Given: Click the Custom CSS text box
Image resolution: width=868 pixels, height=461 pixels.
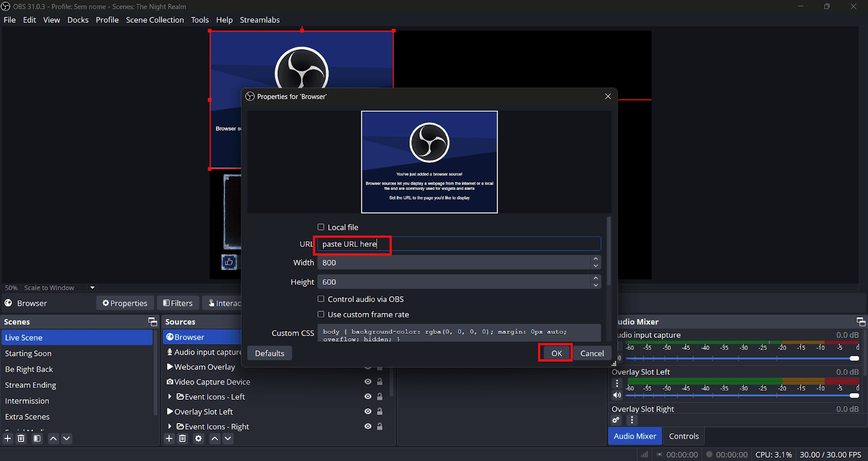Looking at the screenshot, I should point(459,333).
